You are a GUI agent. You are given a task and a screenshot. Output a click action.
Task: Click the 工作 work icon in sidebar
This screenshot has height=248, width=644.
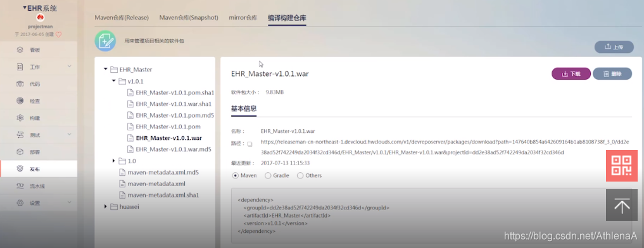pos(20,67)
